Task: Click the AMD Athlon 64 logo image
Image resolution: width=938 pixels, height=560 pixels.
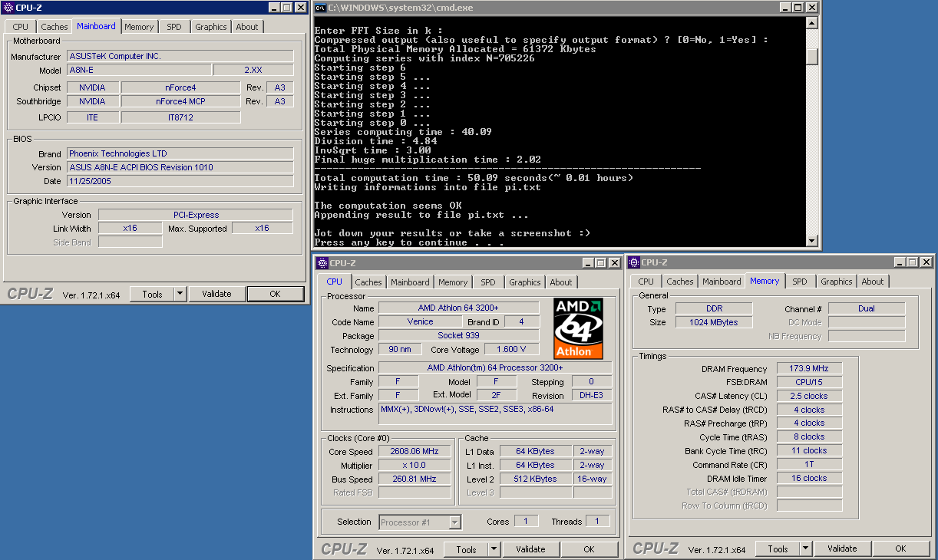Action: pyautogui.click(x=578, y=329)
